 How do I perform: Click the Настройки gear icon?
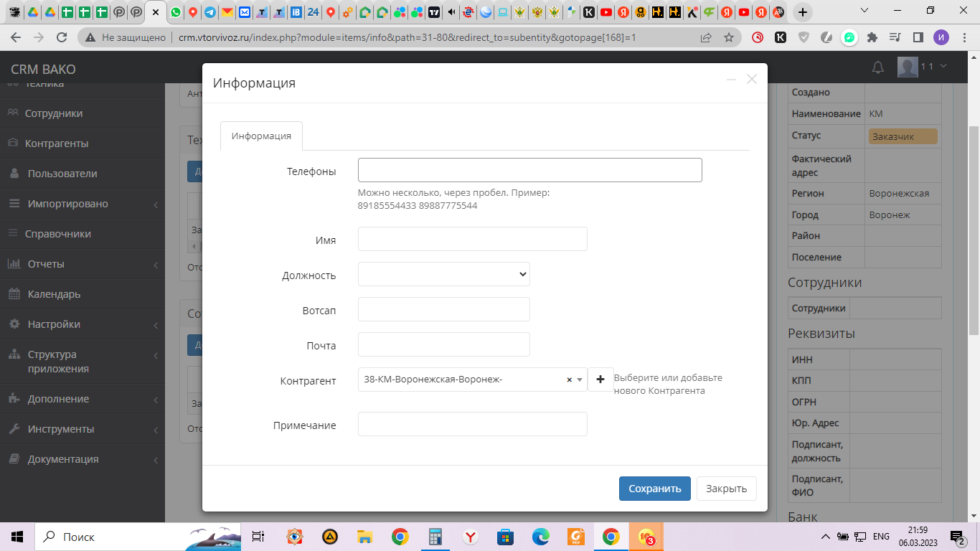[x=14, y=324]
